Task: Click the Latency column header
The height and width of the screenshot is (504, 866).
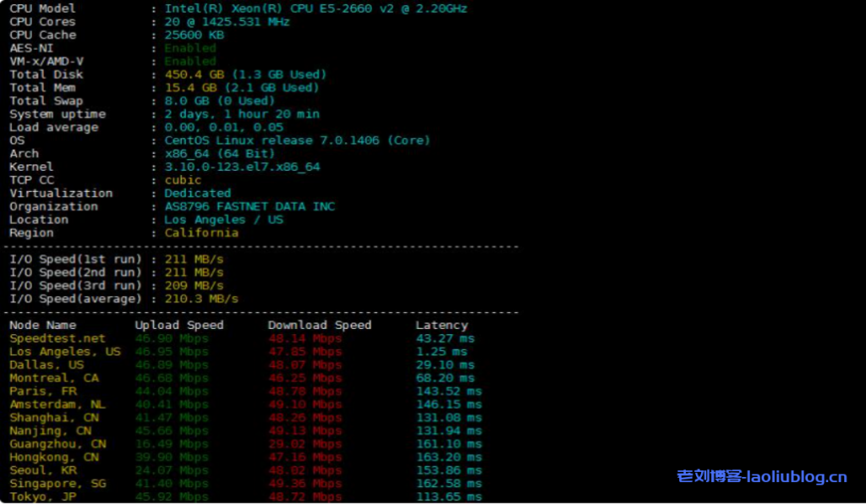Action: tap(441, 325)
